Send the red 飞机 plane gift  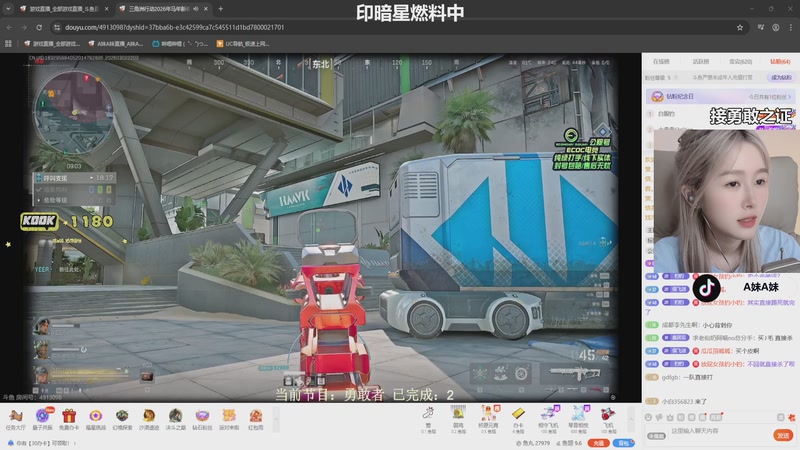pyautogui.click(x=608, y=419)
